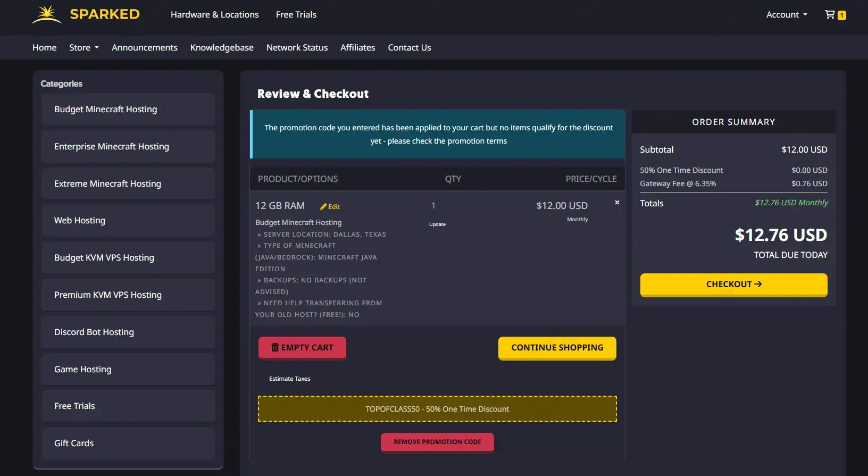View the Network Status page
The height and width of the screenshot is (476, 868).
tap(297, 47)
